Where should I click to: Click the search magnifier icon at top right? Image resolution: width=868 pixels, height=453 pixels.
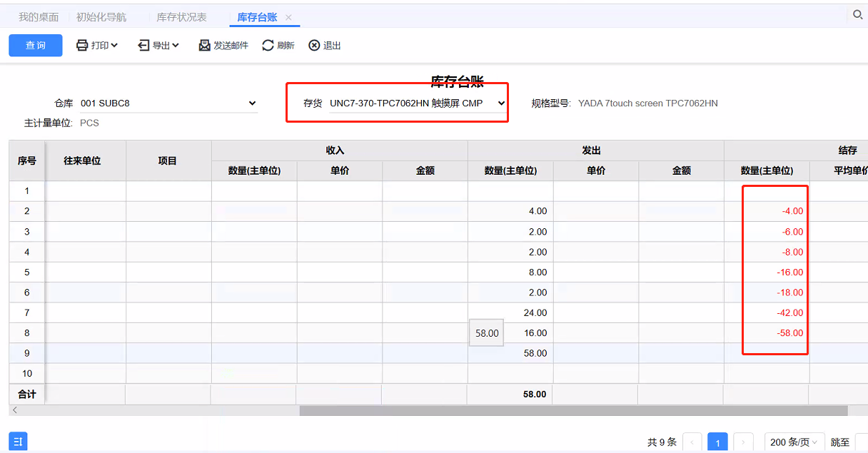click(858, 14)
